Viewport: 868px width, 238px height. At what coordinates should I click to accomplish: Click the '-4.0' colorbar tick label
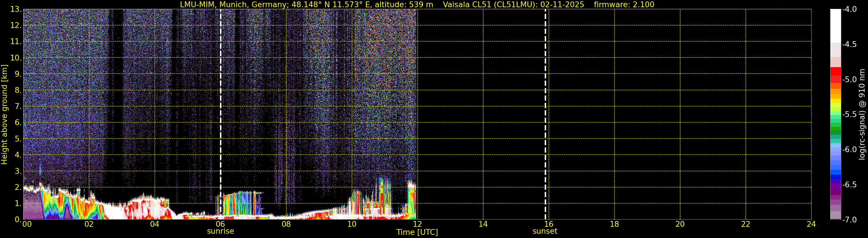coord(850,9)
